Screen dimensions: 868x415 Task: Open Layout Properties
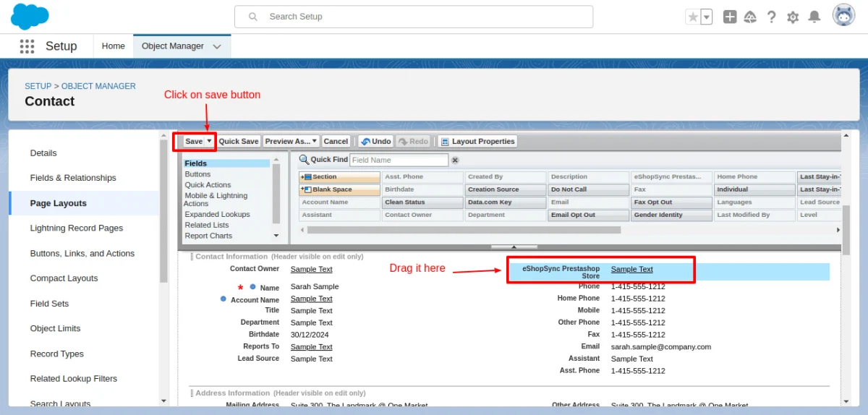click(x=477, y=142)
